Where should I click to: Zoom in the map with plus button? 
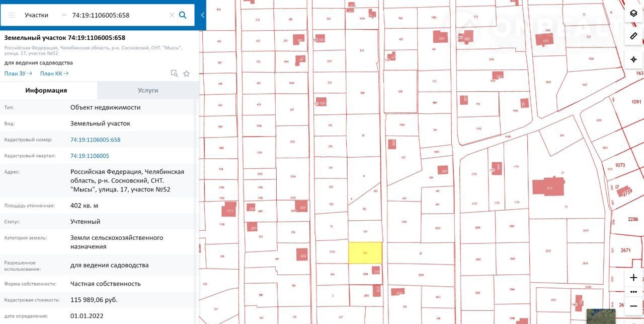point(633,278)
